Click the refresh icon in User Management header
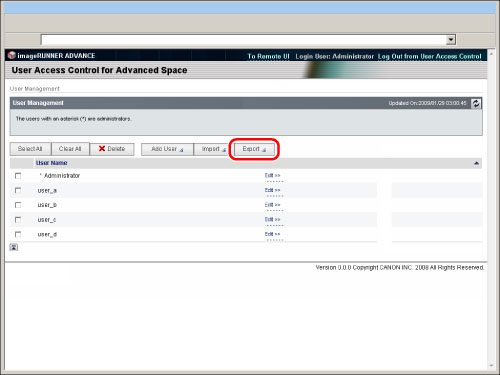Viewport: 500px width, 375px height. [476, 103]
